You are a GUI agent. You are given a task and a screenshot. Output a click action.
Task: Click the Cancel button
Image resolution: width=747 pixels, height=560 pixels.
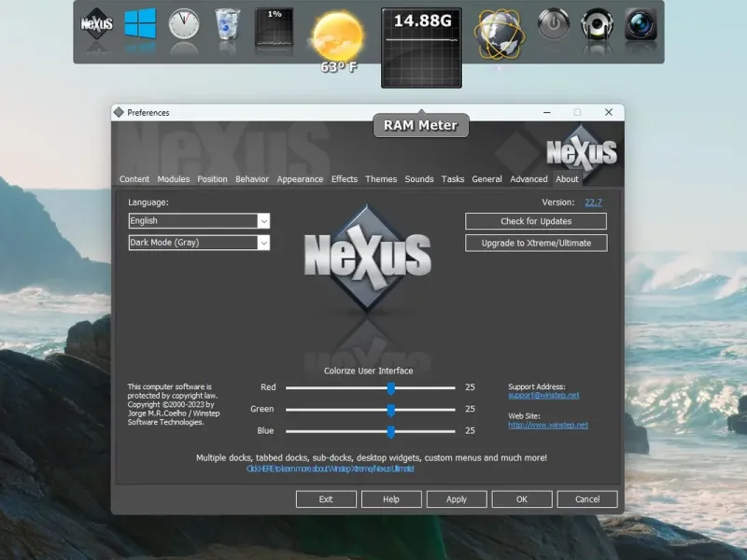pyautogui.click(x=587, y=499)
